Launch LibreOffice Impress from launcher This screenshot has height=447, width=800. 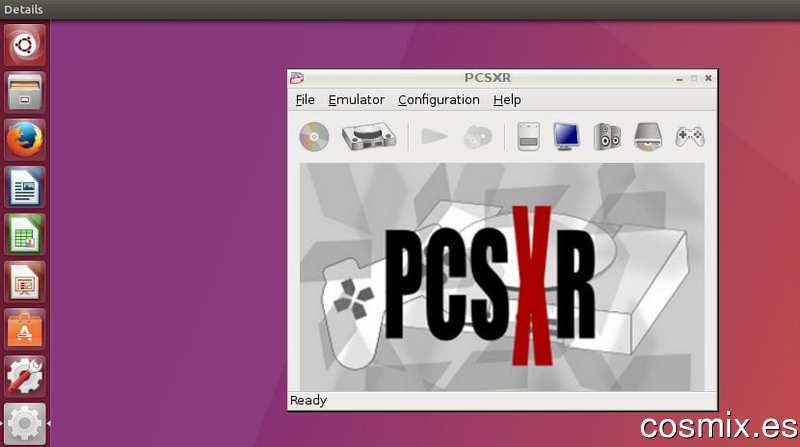tap(24, 282)
